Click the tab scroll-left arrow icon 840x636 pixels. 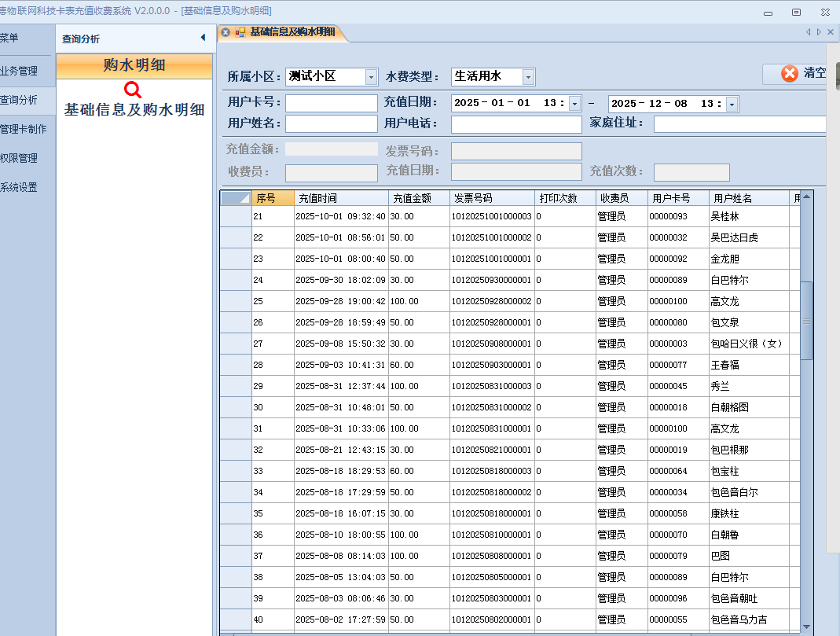click(x=808, y=32)
